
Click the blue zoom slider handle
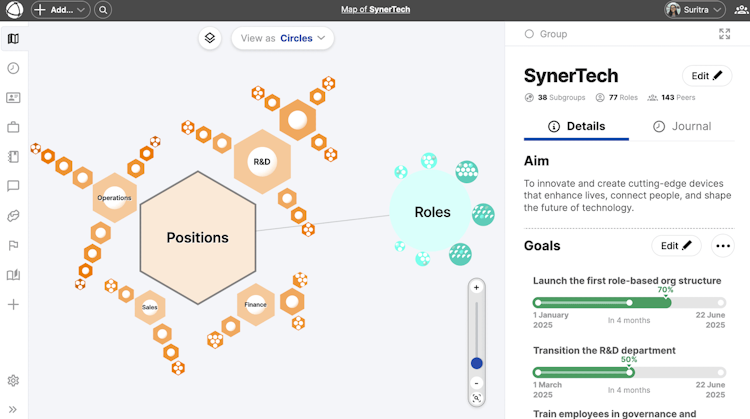point(476,363)
